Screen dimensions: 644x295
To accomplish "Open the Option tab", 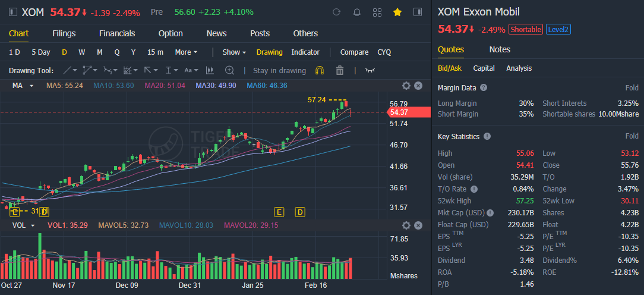I will coord(171,33).
